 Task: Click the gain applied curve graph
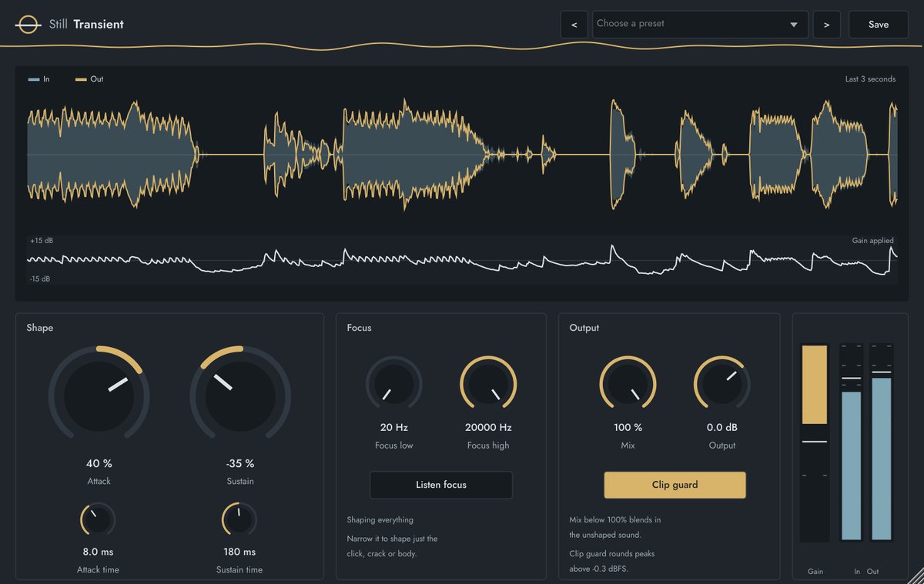(462, 260)
